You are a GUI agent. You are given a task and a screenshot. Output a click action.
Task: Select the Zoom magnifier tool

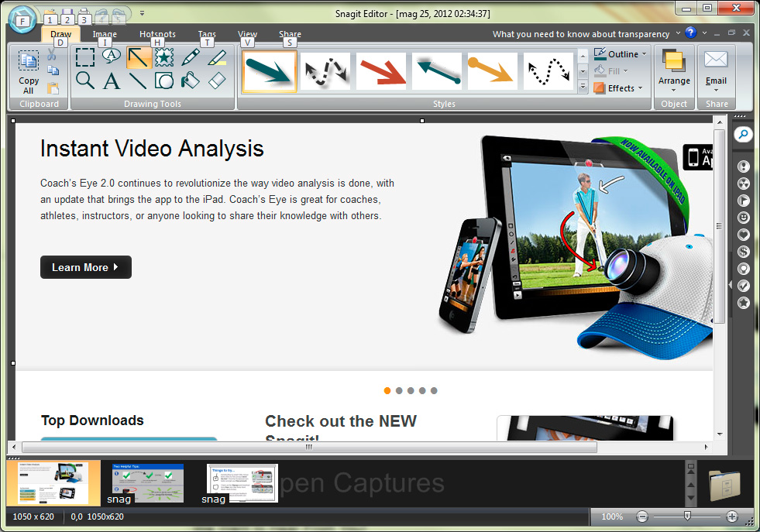pos(85,80)
